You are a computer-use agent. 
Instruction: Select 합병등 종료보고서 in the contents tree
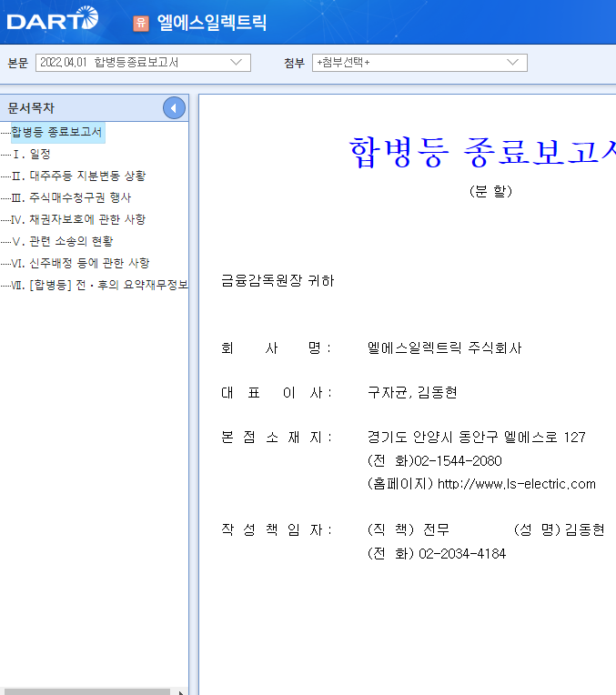(56, 132)
